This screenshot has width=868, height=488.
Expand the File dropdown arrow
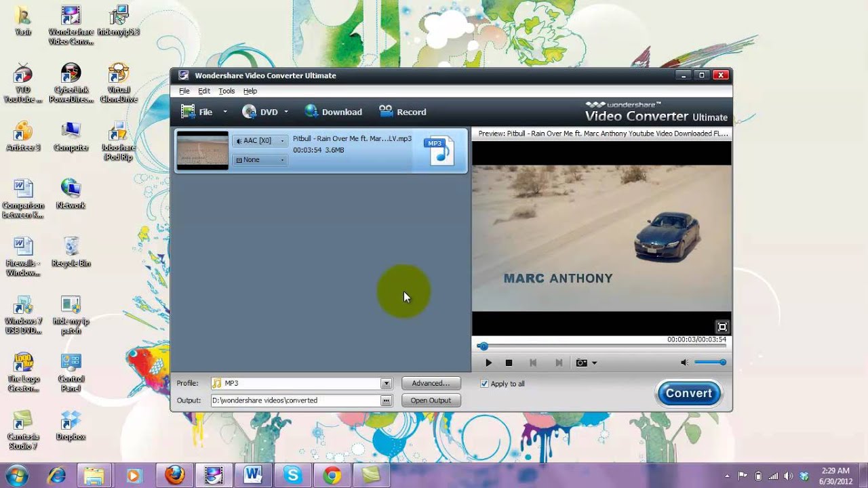point(225,112)
